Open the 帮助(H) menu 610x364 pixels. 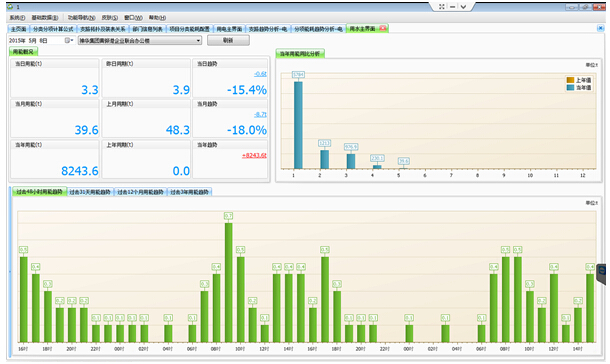[x=157, y=18]
